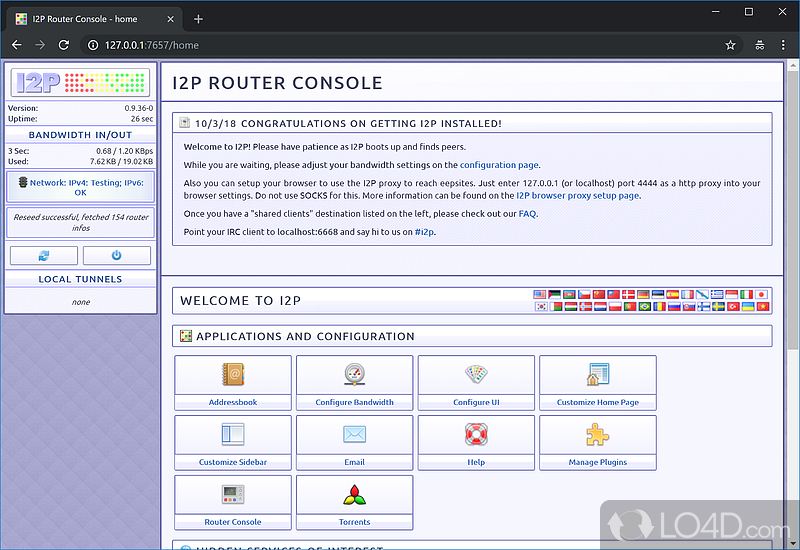
Task: Switch language using the US English flag
Action: click(x=540, y=294)
